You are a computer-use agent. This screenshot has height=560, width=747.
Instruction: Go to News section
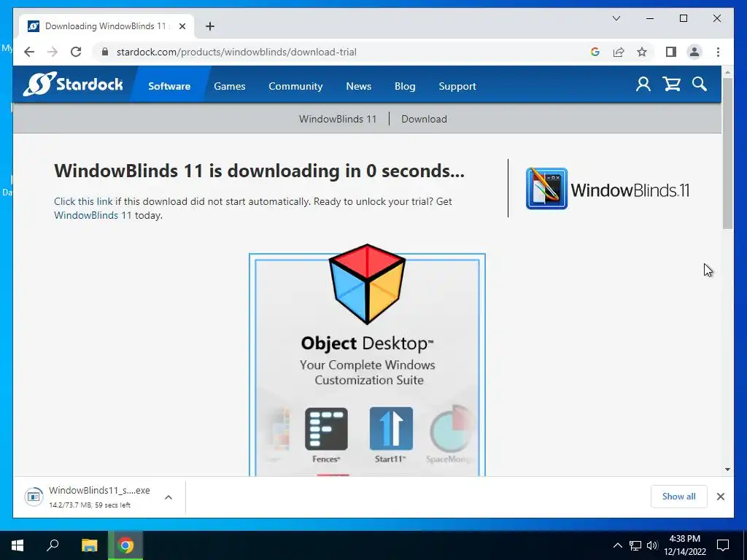click(x=359, y=86)
